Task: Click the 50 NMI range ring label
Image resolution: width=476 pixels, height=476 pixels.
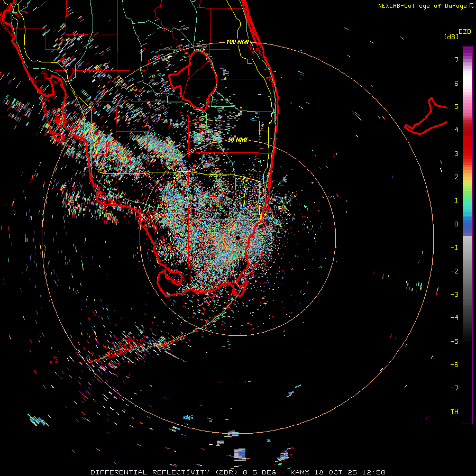Action: click(x=237, y=140)
